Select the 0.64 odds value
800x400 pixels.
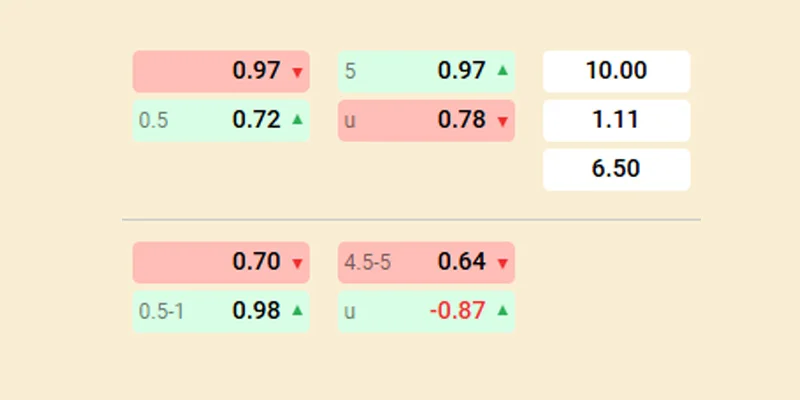point(462,262)
